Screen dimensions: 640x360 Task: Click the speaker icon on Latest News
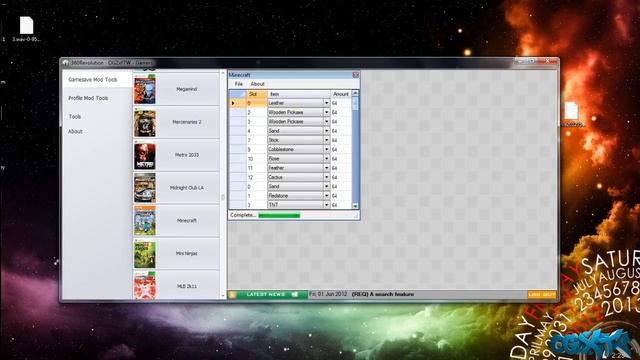[294, 294]
